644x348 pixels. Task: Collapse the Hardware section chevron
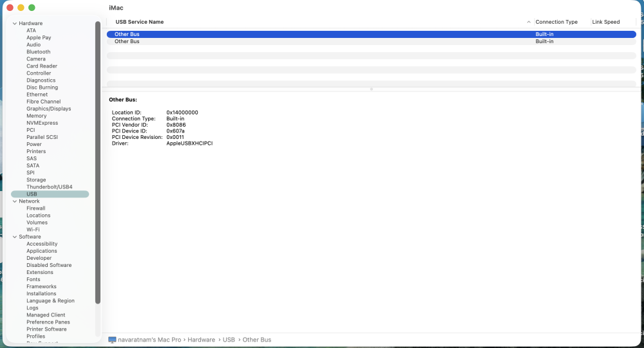[x=15, y=23]
